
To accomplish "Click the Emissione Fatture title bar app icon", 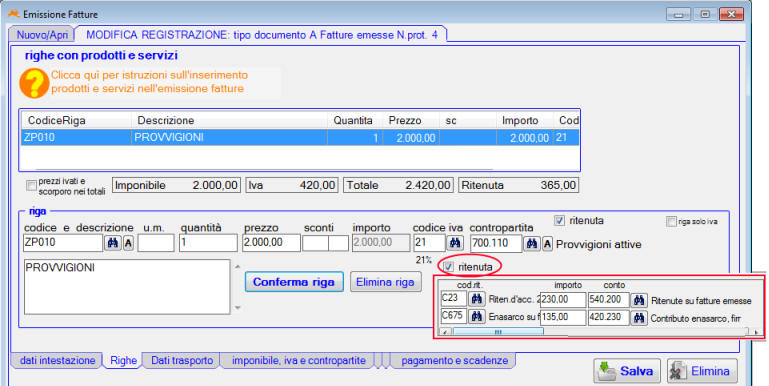I will click(x=14, y=14).
